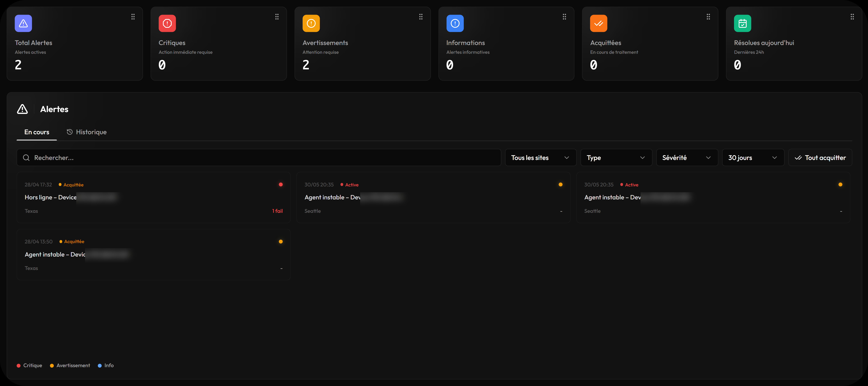
Task: Click the green Résolues aujourd'hui calendar icon
Action: coord(743,23)
